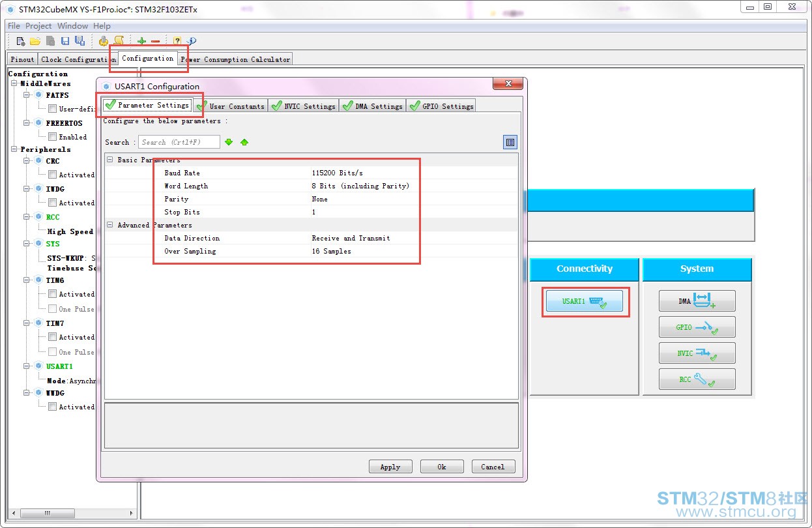Click the parameter description list icon

pyautogui.click(x=510, y=142)
